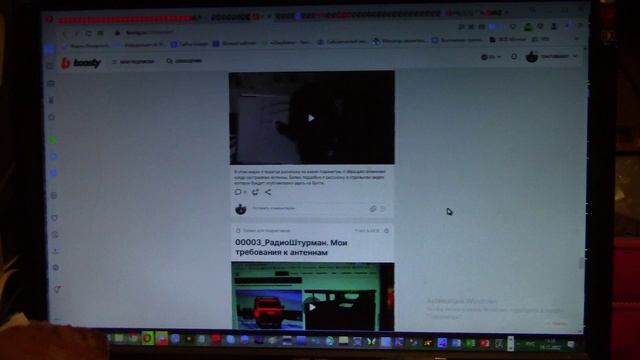Open the user avatar in Boosty header
Viewport: 640px width, 360px height.
coord(531,57)
